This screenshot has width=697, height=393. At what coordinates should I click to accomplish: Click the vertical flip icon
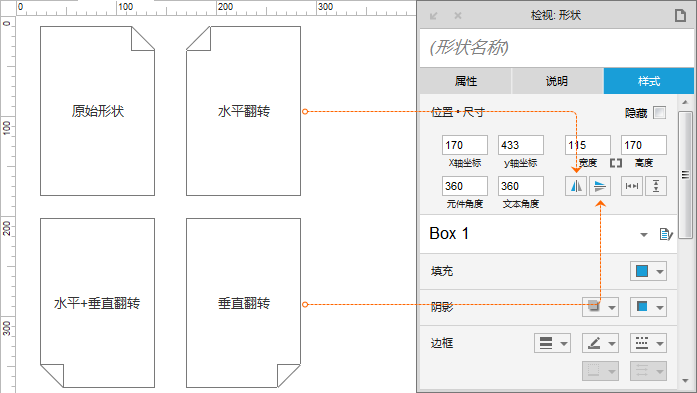click(x=600, y=186)
